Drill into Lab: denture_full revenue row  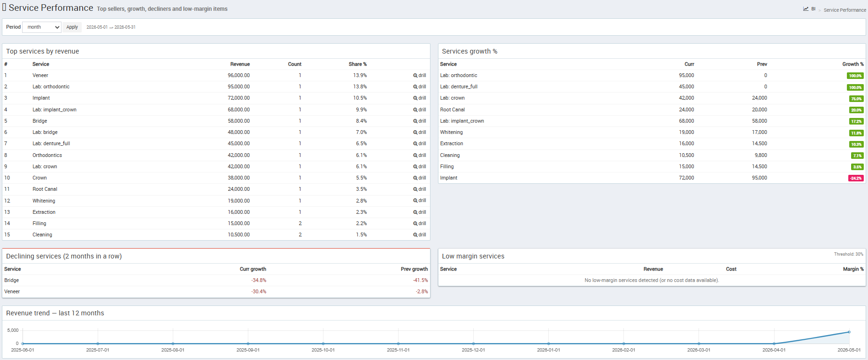coord(420,143)
